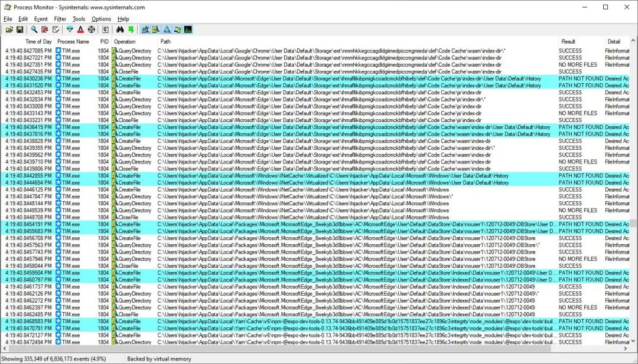Open a saved log with the Open icon
Screen dimensions: 638x364
9,29
